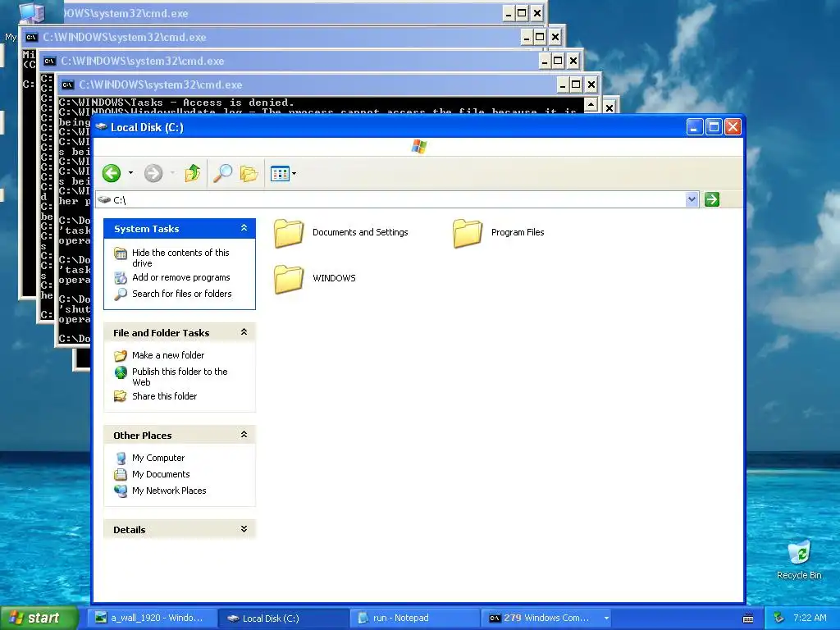Click the Hide contents icon in System Tasks

pyautogui.click(x=121, y=253)
